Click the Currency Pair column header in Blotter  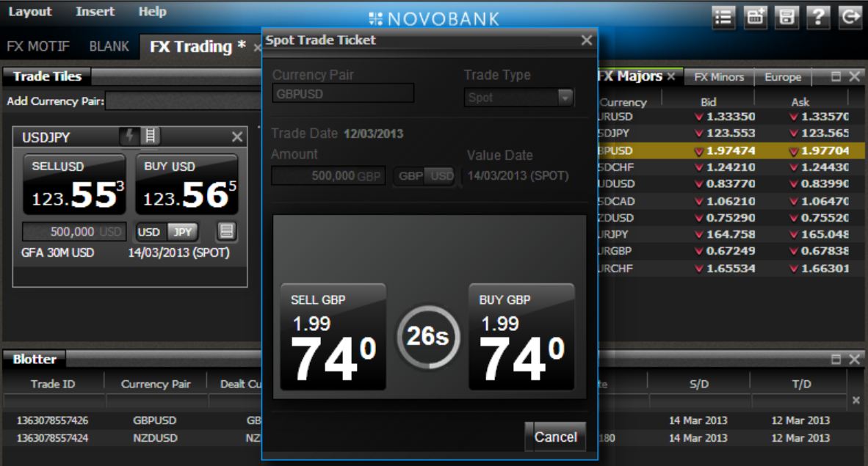156,384
